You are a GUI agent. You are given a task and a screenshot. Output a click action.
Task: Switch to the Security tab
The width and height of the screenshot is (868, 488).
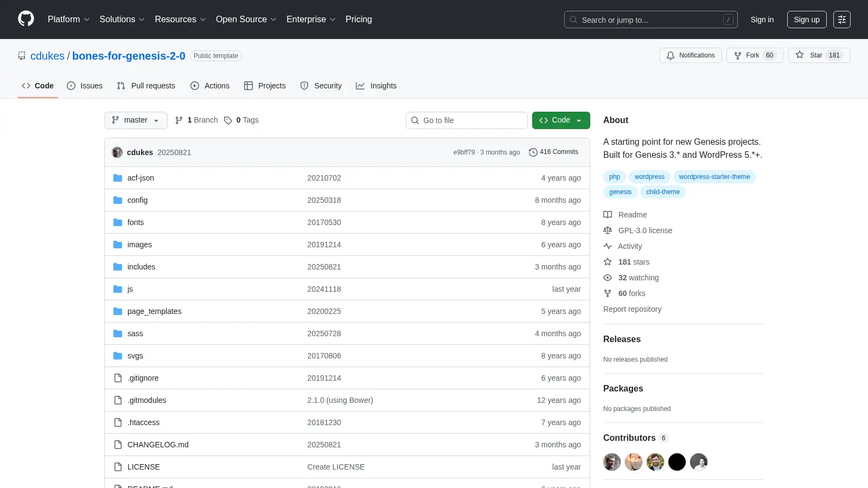[321, 86]
